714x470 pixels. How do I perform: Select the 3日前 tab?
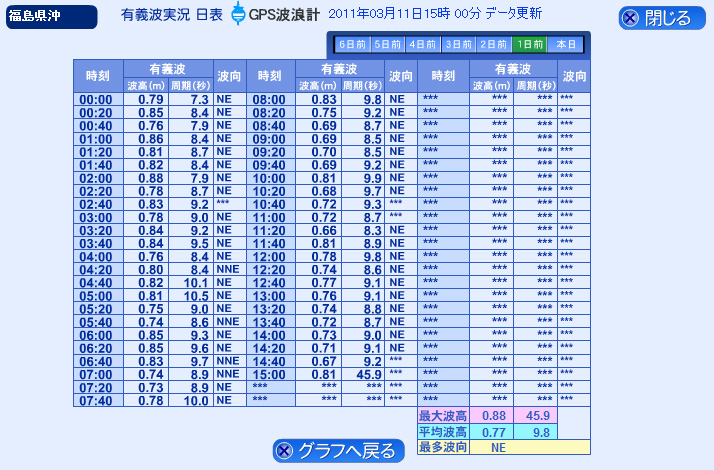click(458, 45)
